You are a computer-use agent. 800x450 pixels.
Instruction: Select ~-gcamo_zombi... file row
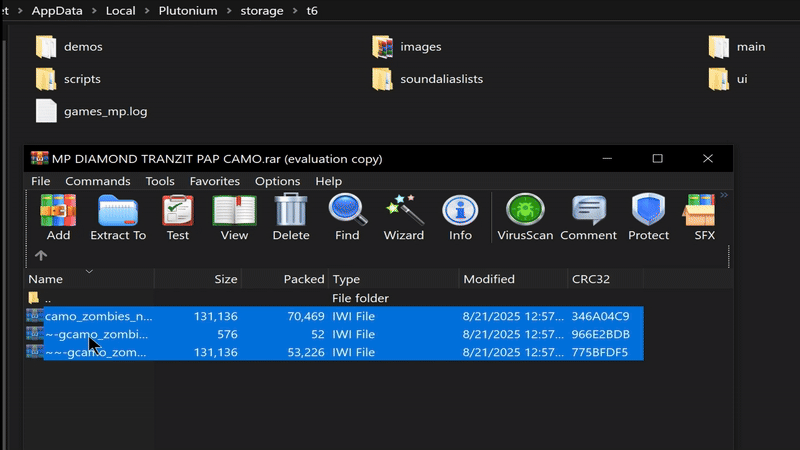tap(334, 334)
